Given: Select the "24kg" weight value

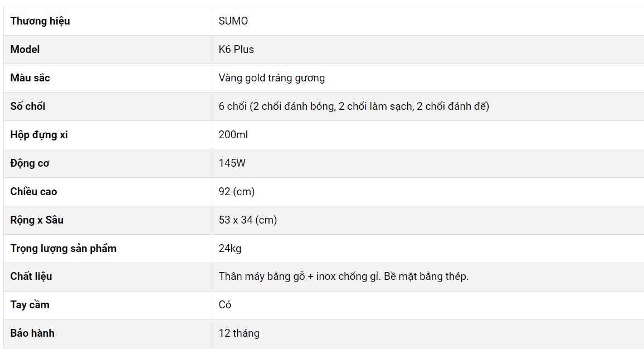Looking at the screenshot, I should (x=230, y=249).
